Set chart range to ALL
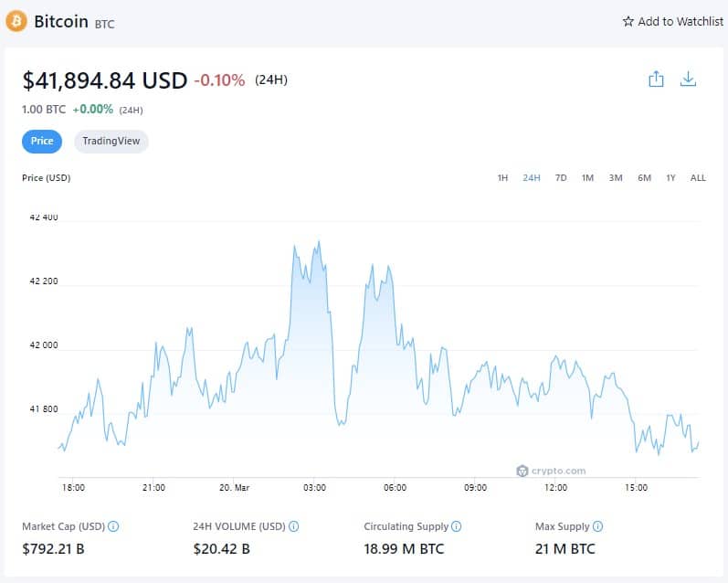728x583 pixels. click(x=698, y=178)
